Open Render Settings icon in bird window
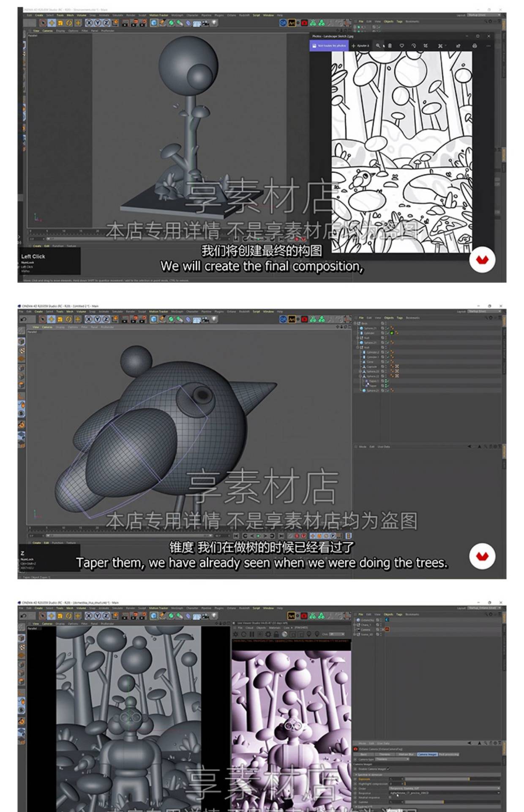 point(143,319)
